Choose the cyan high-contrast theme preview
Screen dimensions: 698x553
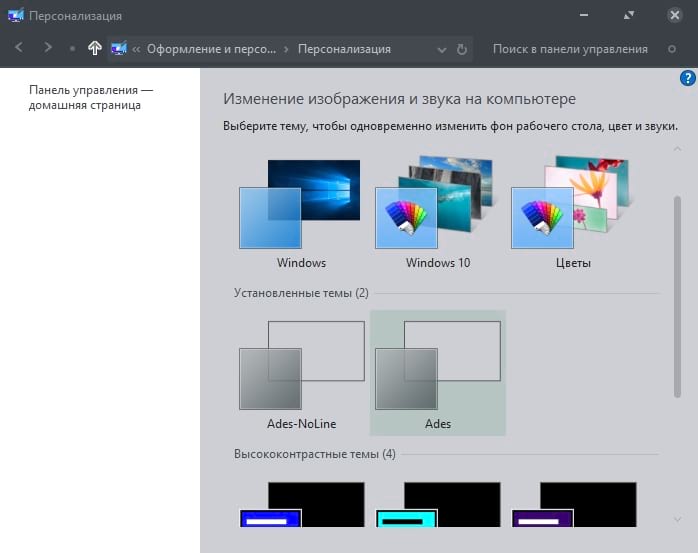coord(438,504)
